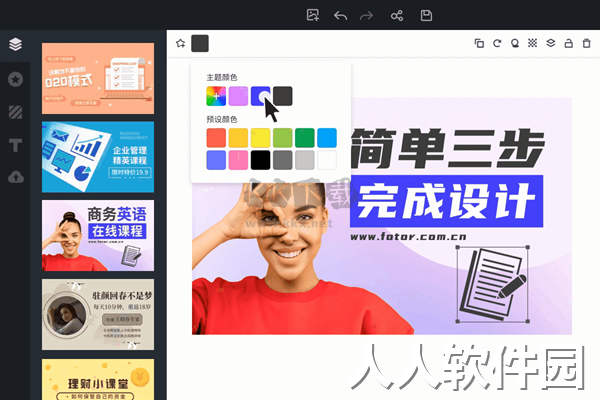600x400 pixels.
Task: Choose the light purple theme color
Action: (238, 96)
